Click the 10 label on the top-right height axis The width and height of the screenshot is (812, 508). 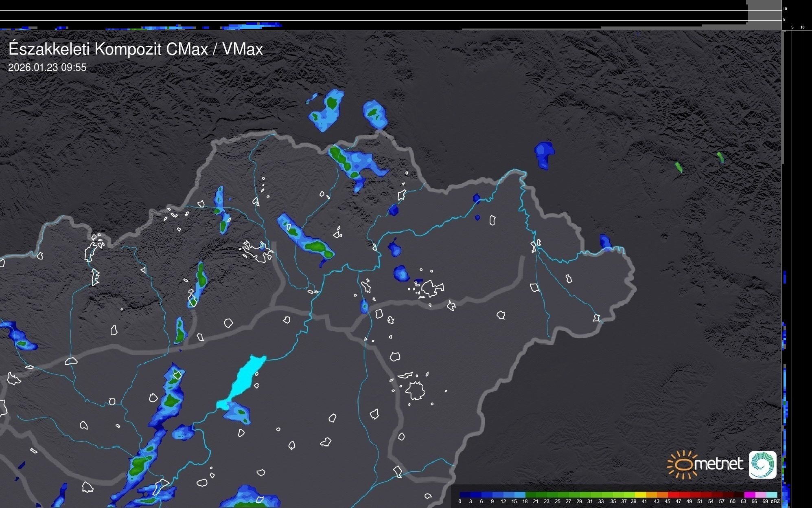coord(785,9)
